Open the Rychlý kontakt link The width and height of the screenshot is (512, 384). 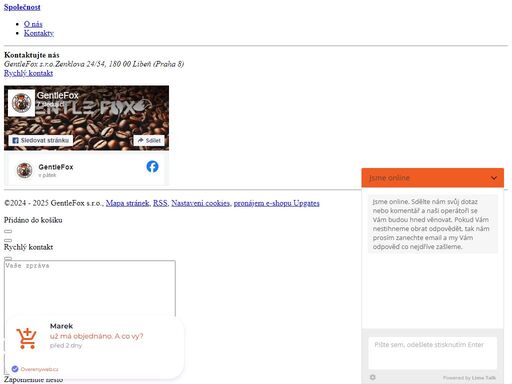point(28,73)
